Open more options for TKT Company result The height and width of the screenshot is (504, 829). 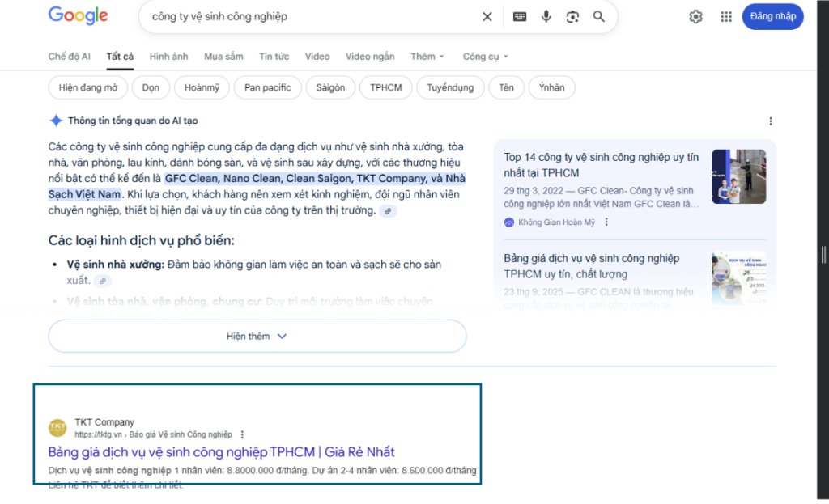(x=242, y=434)
